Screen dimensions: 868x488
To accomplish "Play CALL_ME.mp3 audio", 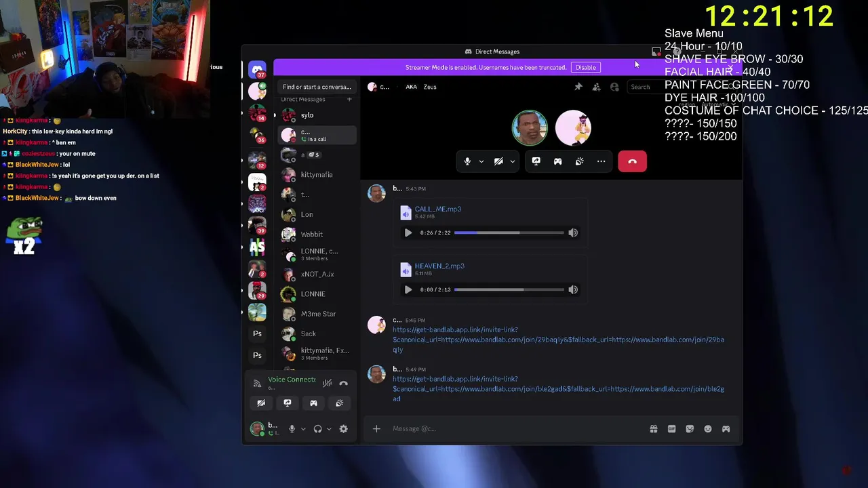I will [x=408, y=232].
